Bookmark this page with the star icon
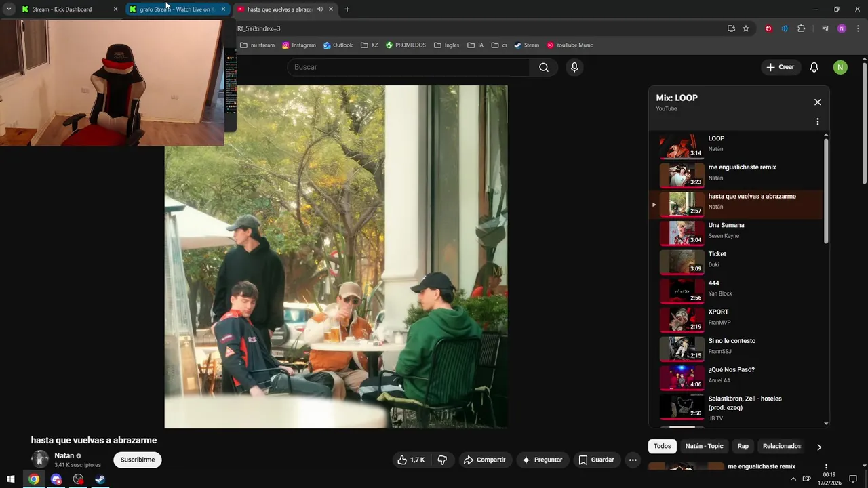Viewport: 868px width, 488px height. [746, 28]
